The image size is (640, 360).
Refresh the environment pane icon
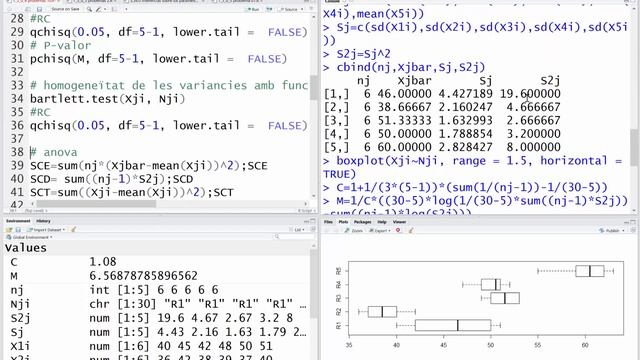point(313,230)
